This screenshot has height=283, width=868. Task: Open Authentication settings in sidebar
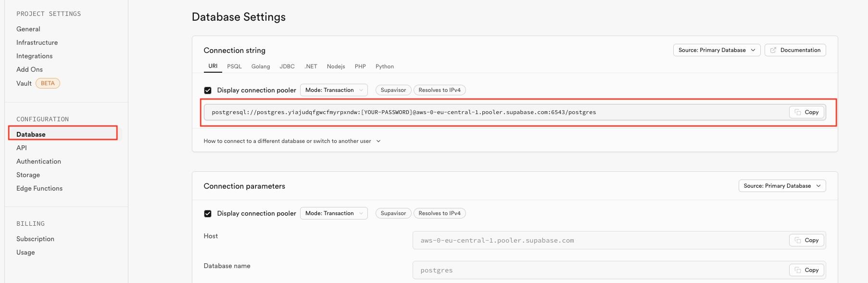tap(38, 161)
